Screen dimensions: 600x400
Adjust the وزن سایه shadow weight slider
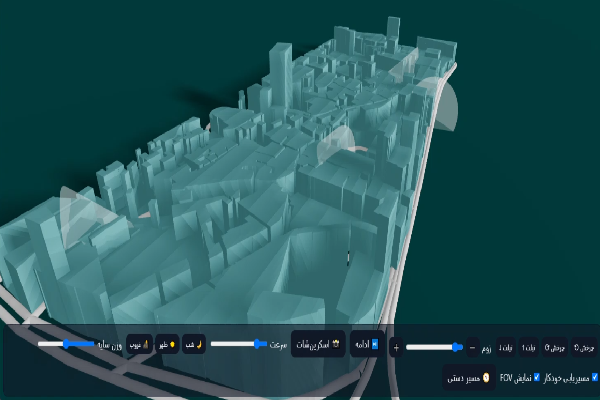(x=66, y=344)
